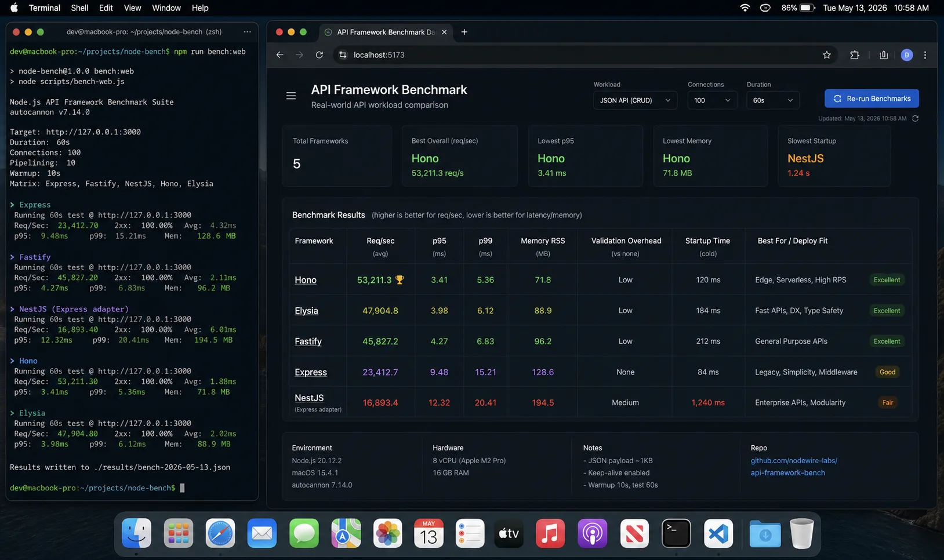Click the Wi-Fi icon in menu bar

click(745, 8)
